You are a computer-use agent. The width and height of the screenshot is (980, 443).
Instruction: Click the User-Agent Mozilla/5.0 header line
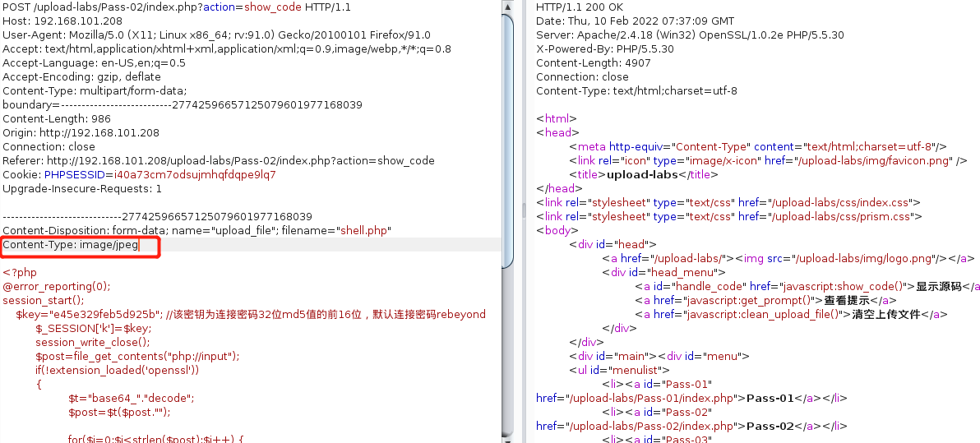[x=216, y=35]
